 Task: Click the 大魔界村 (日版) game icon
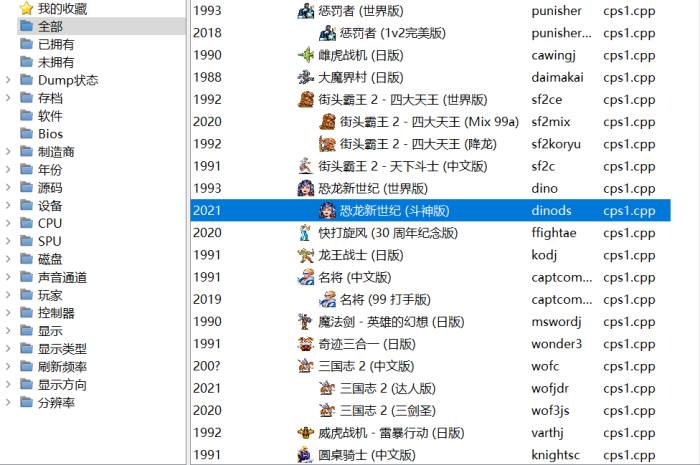click(x=306, y=77)
